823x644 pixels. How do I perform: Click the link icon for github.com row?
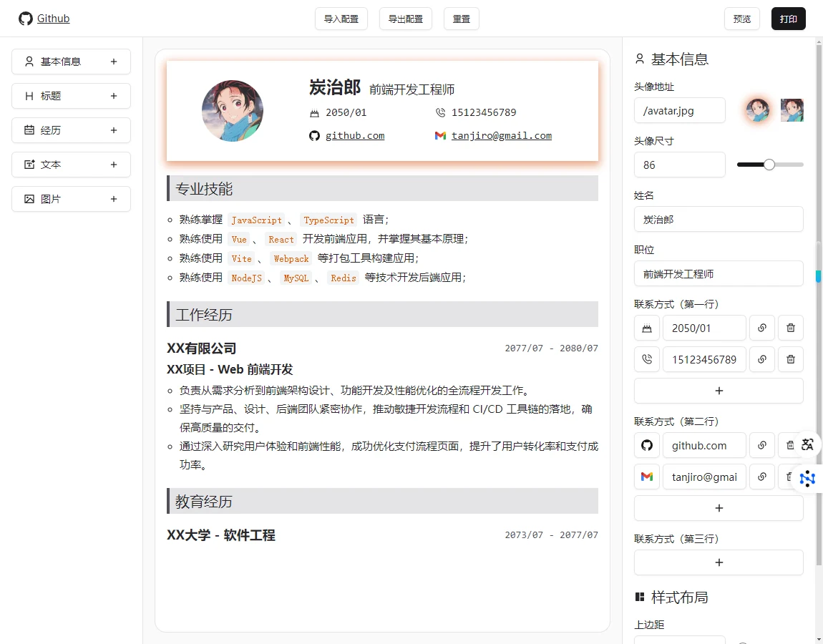point(762,446)
